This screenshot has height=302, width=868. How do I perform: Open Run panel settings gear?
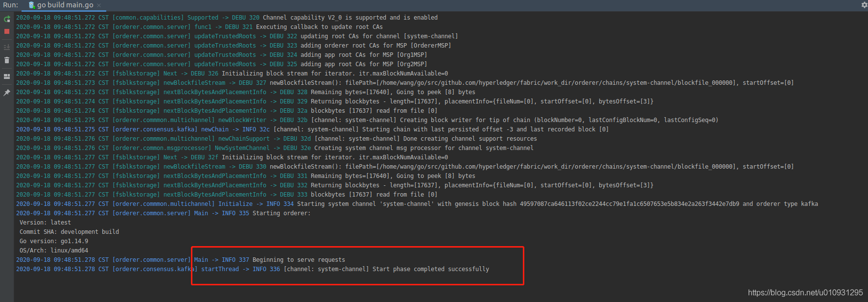tap(864, 5)
